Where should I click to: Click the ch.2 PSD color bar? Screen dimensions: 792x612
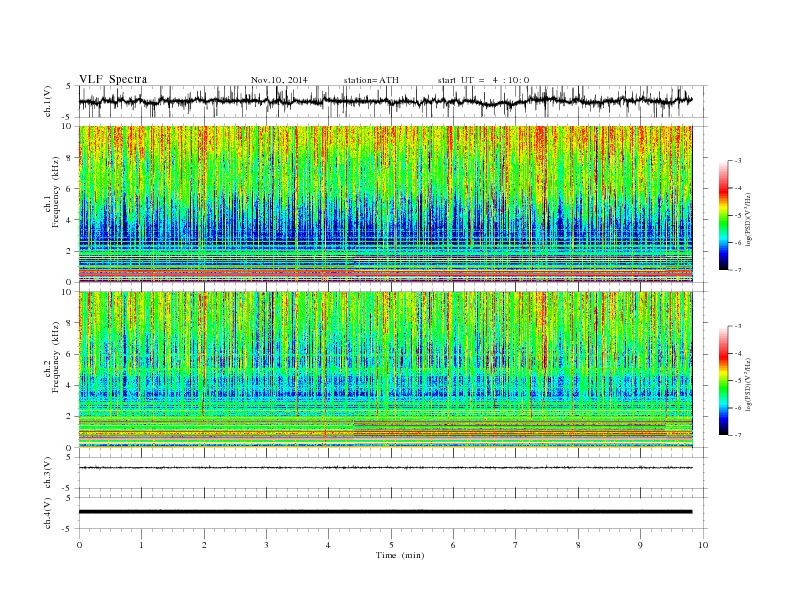(724, 381)
